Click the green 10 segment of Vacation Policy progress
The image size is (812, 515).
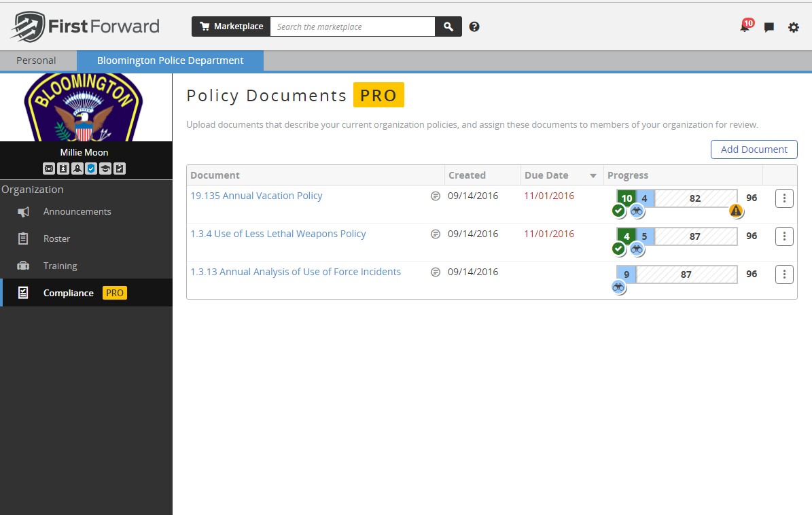click(x=626, y=198)
